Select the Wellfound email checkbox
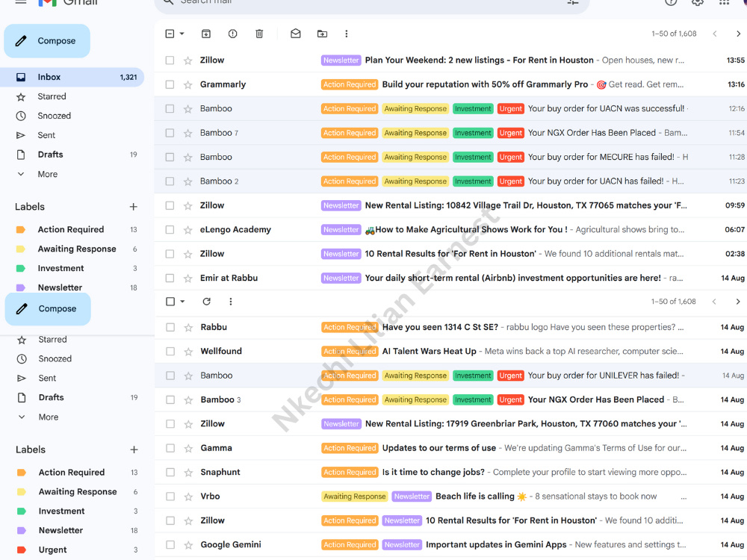 (170, 351)
